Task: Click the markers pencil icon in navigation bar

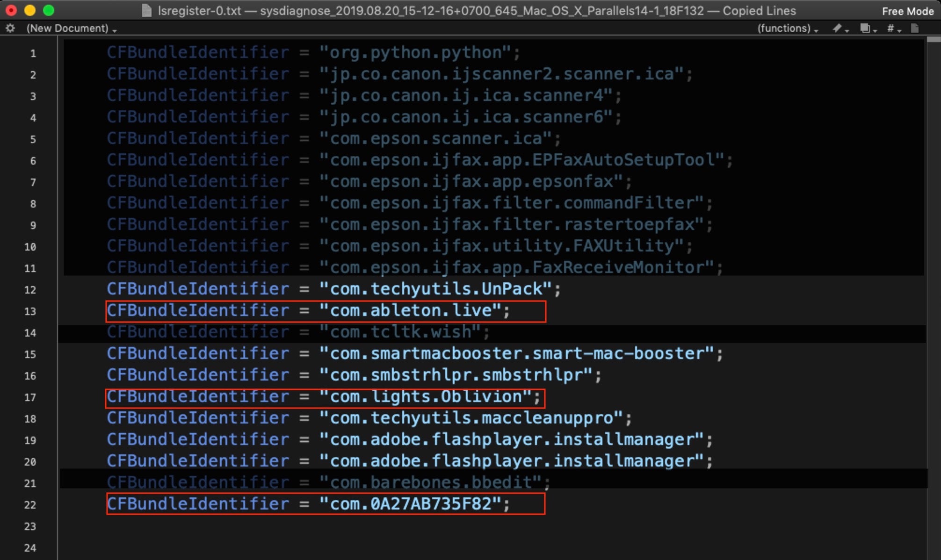Action: pos(837,29)
